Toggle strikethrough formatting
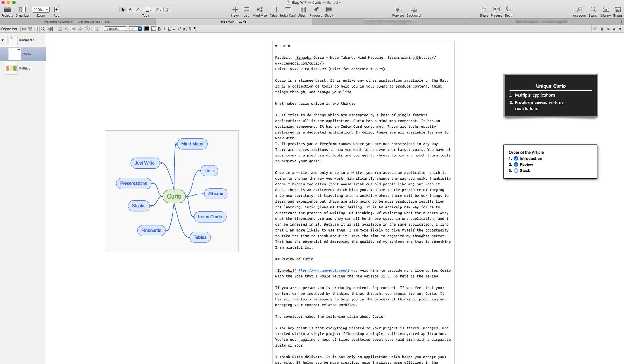624x364 pixels. (x=174, y=29)
